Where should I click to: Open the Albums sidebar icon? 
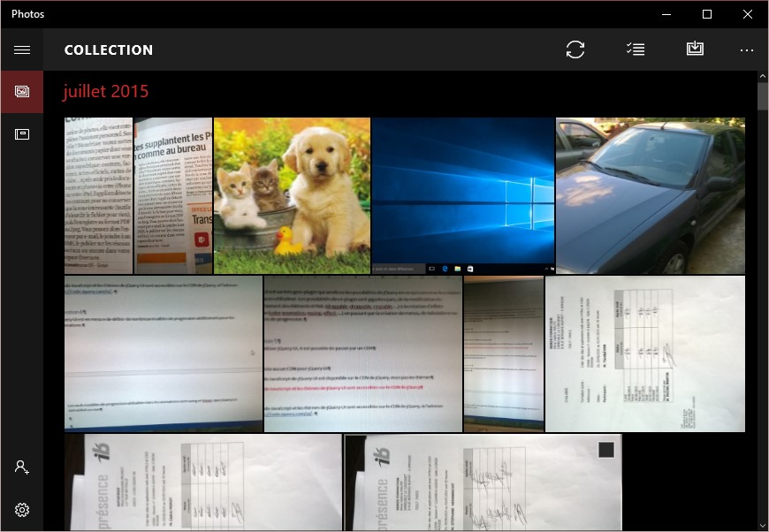click(x=22, y=134)
